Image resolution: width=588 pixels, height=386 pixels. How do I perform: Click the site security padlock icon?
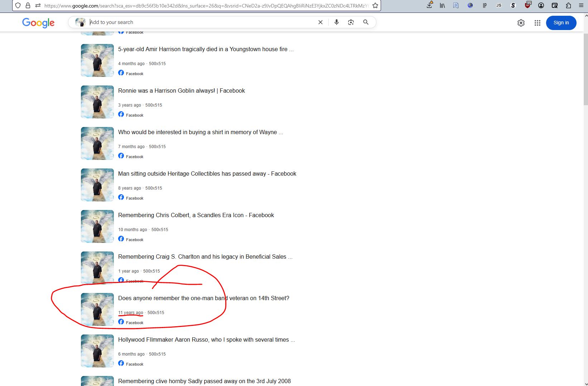[28, 5]
